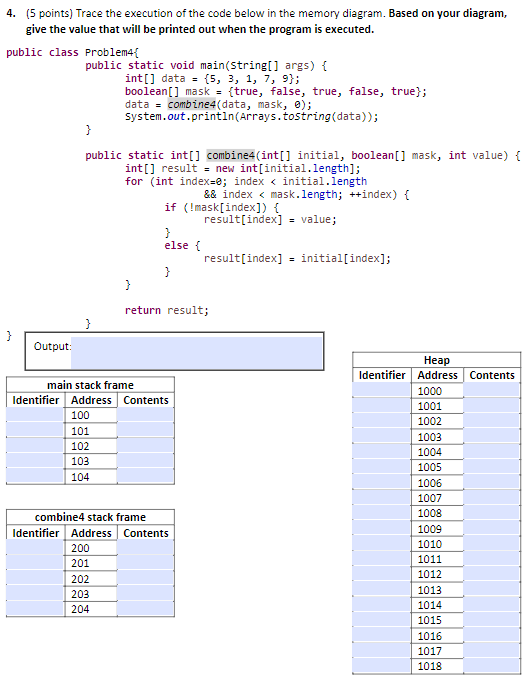The width and height of the screenshot is (527, 692).
Task: Click the combine4 method declaration name
Action: coord(230,155)
